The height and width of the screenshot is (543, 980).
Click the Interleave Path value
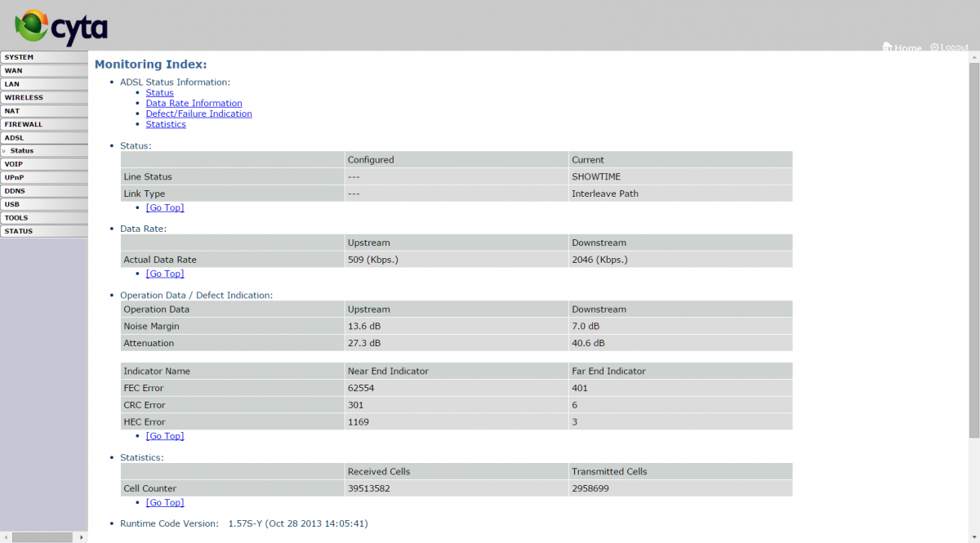(x=605, y=194)
